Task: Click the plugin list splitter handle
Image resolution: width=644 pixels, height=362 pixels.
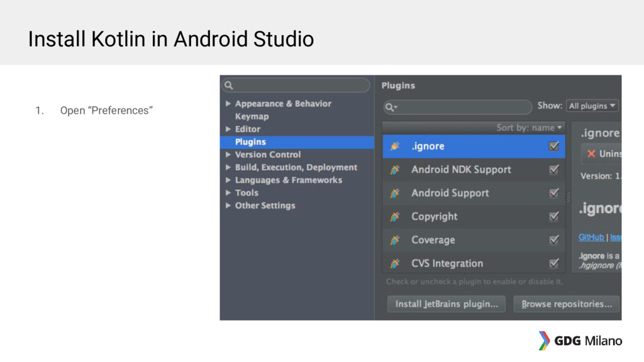Action: pyautogui.click(x=569, y=197)
